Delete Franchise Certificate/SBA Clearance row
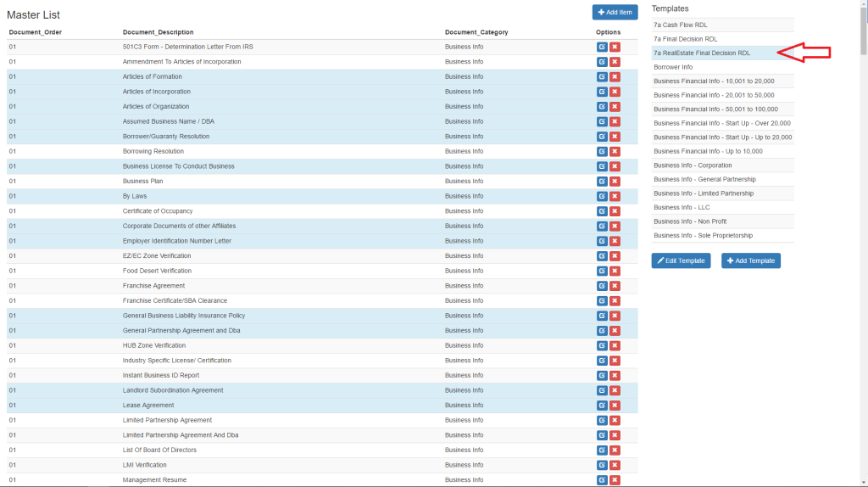 coord(615,301)
